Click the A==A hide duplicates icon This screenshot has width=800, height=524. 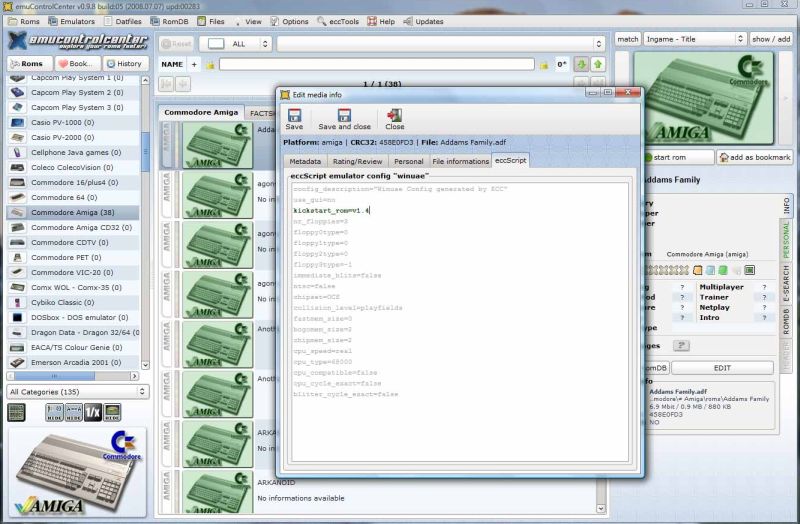(x=73, y=412)
